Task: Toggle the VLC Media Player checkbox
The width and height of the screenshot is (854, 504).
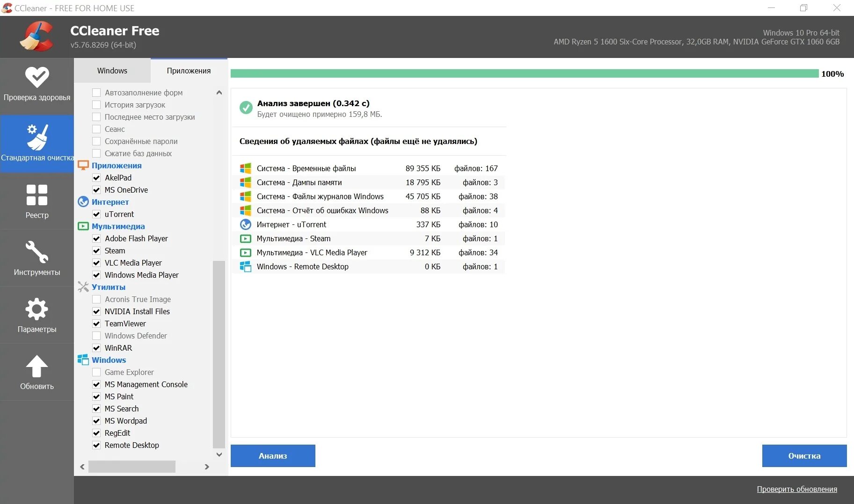Action: [96, 263]
